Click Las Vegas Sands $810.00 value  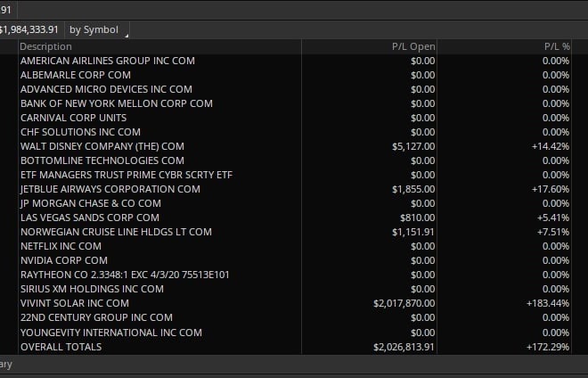pos(417,218)
